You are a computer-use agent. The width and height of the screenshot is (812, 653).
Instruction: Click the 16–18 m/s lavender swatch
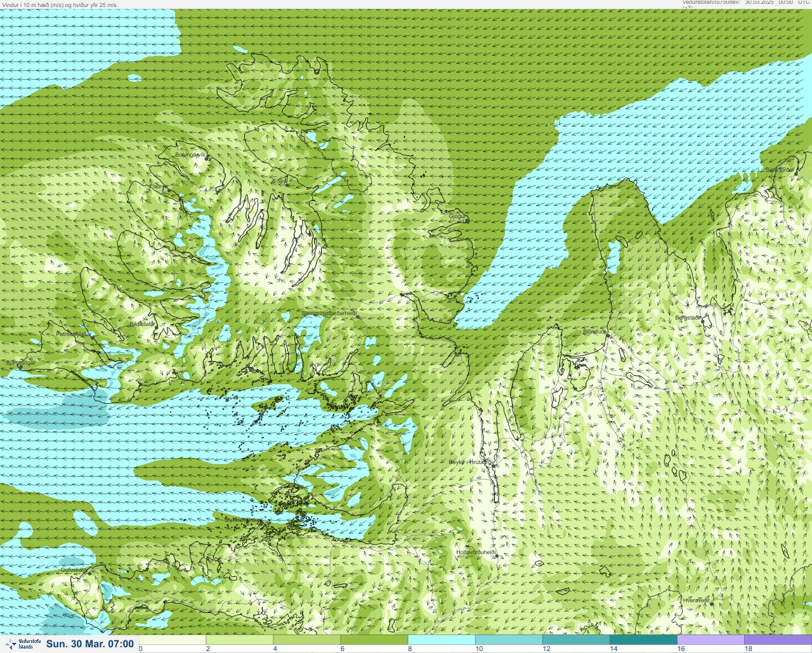click(710, 640)
